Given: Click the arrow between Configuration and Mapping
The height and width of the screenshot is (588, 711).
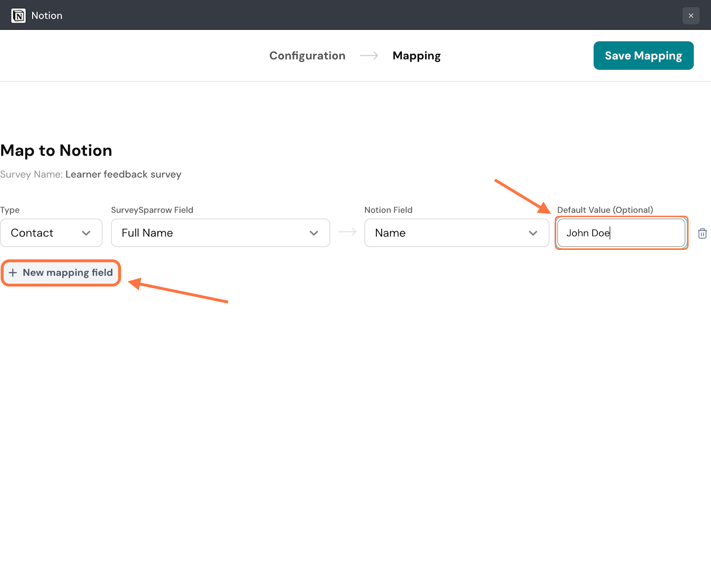Looking at the screenshot, I should point(369,56).
